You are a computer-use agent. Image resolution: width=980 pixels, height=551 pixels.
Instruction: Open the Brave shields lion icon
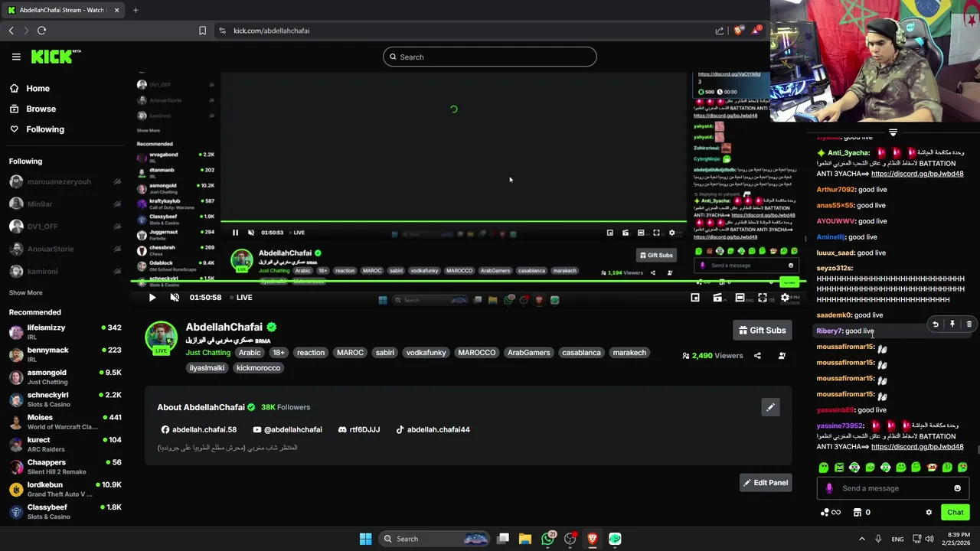[738, 31]
